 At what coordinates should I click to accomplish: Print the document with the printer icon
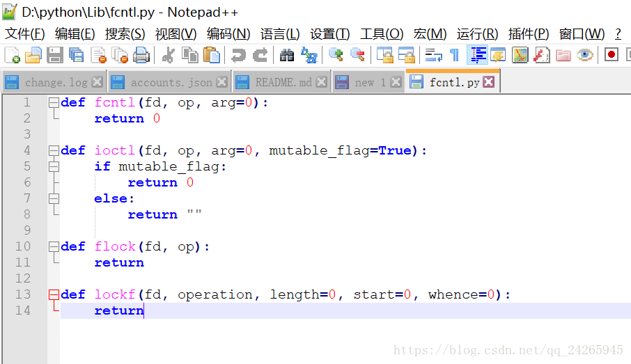click(141, 55)
